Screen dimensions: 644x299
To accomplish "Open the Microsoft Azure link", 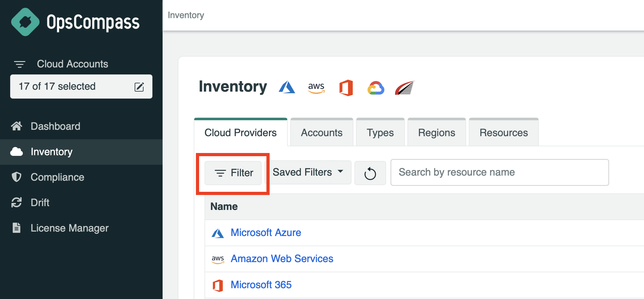I will pyautogui.click(x=266, y=233).
